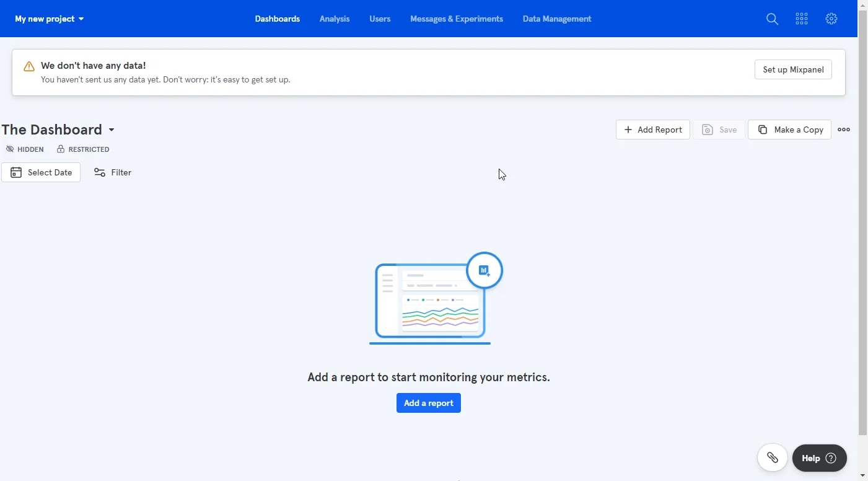
Task: Click the paperclip floating button
Action: pyautogui.click(x=773, y=458)
